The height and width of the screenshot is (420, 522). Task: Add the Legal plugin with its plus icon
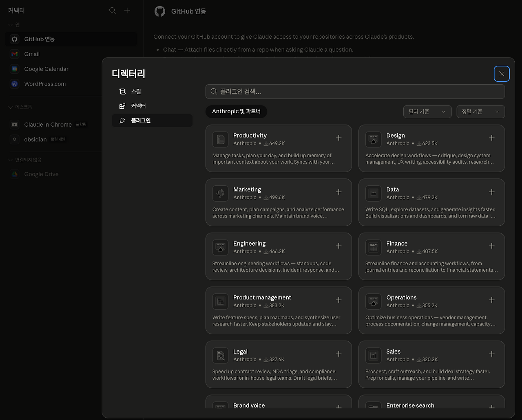338,354
